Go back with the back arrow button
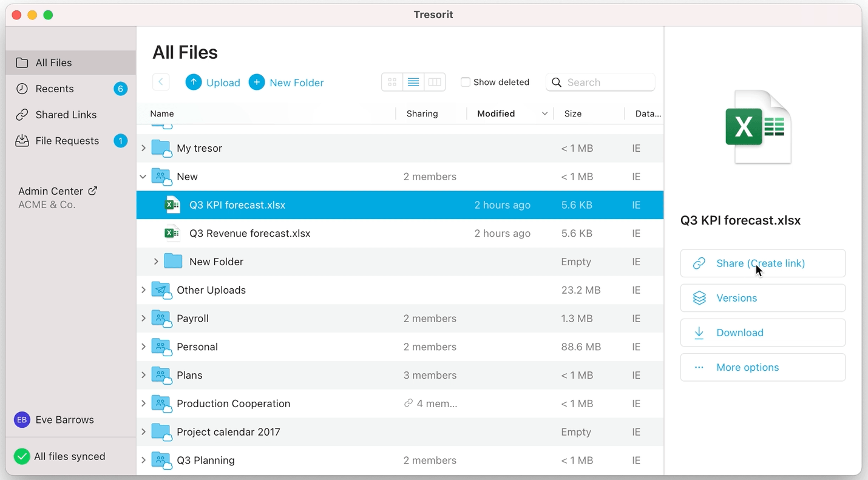 coord(161,82)
